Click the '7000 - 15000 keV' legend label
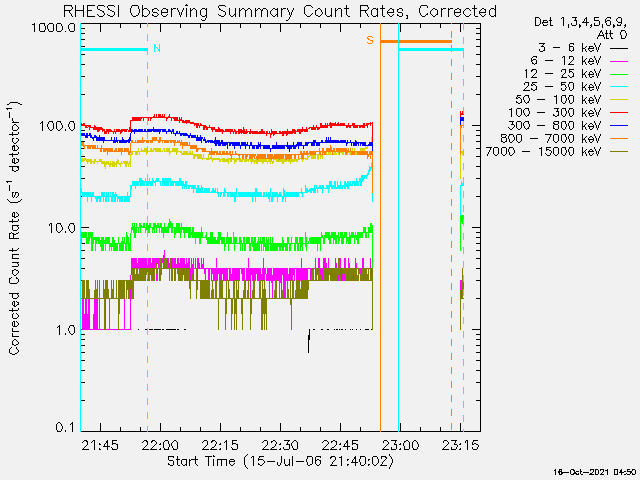Screen dimensions: 640x480 tap(544, 152)
